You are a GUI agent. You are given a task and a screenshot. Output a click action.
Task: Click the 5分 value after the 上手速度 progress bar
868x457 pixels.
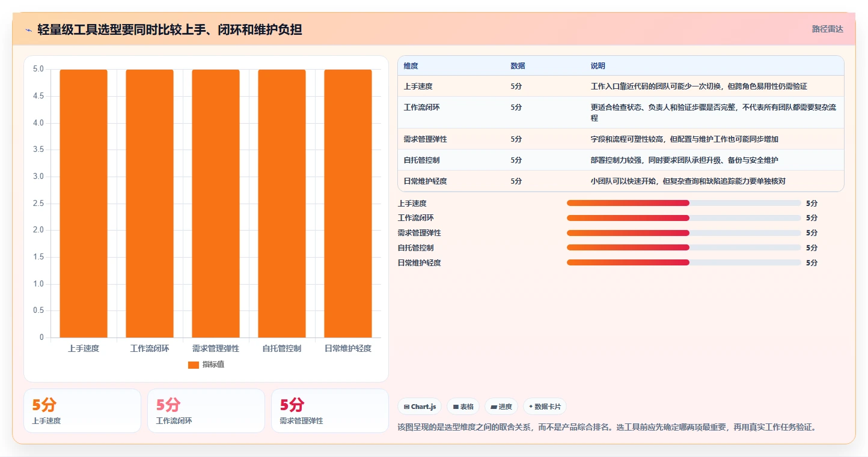[811, 204]
